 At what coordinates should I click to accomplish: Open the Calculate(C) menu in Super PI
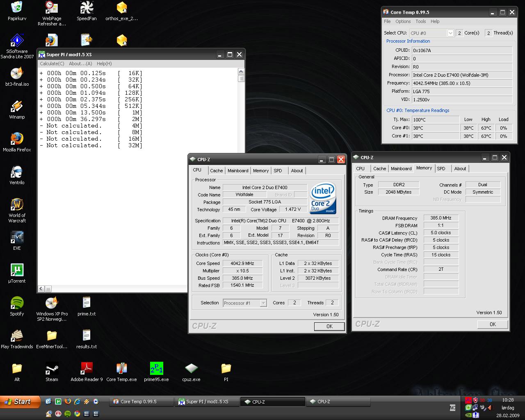[52, 64]
